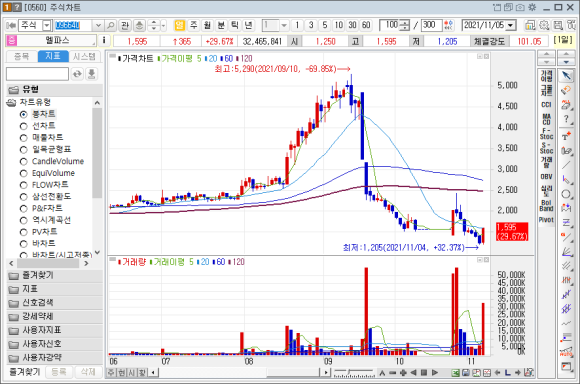Switch to the 종목 tab

click(22, 56)
